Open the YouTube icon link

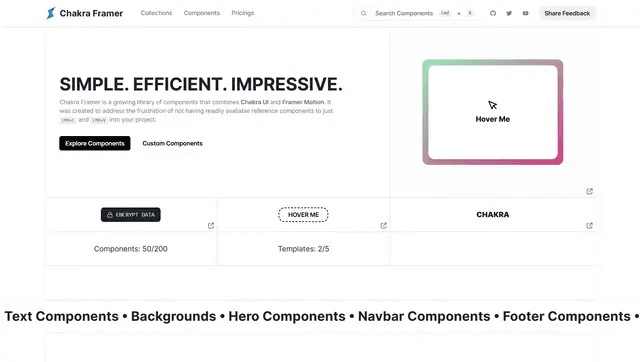tap(525, 13)
